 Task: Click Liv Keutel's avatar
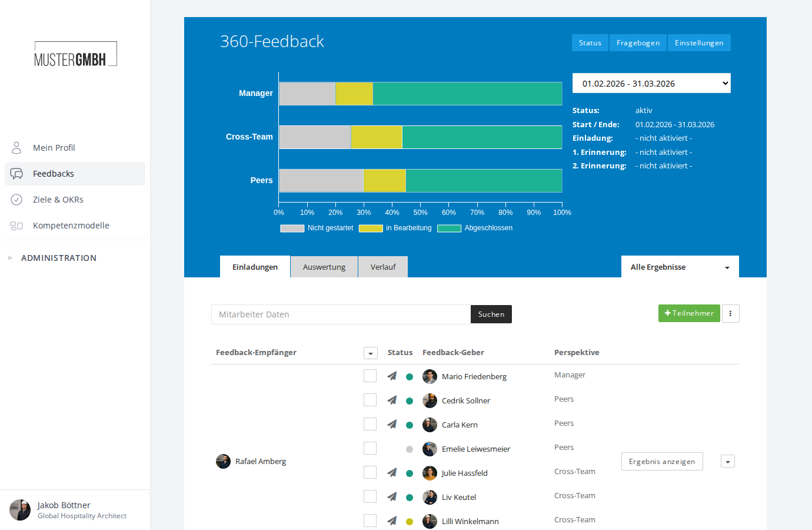tap(430, 497)
